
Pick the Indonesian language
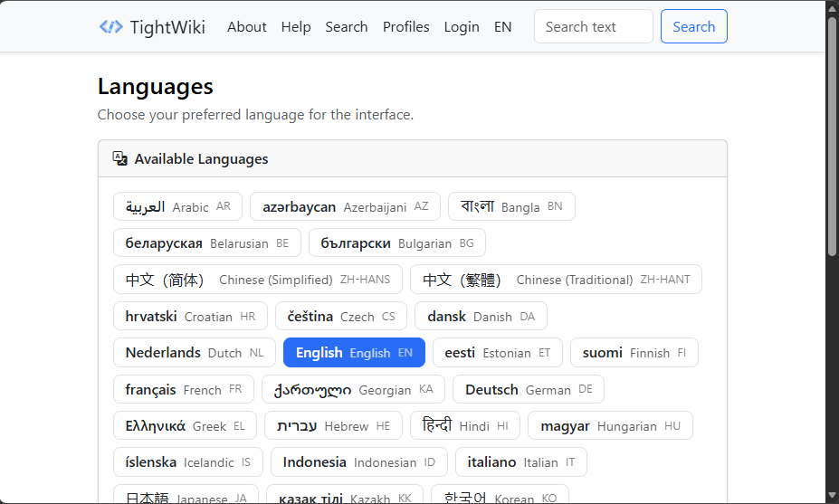pyautogui.click(x=359, y=461)
